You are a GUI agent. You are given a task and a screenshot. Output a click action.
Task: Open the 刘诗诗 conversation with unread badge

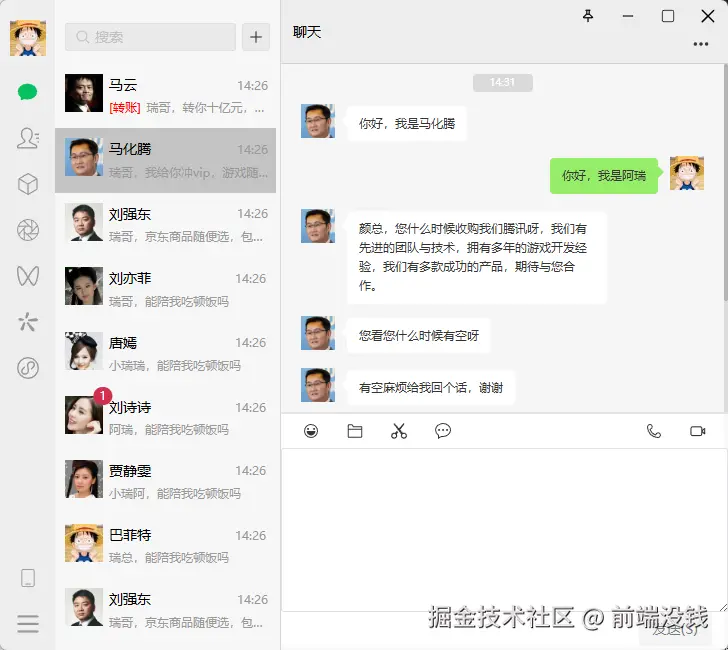(x=165, y=417)
